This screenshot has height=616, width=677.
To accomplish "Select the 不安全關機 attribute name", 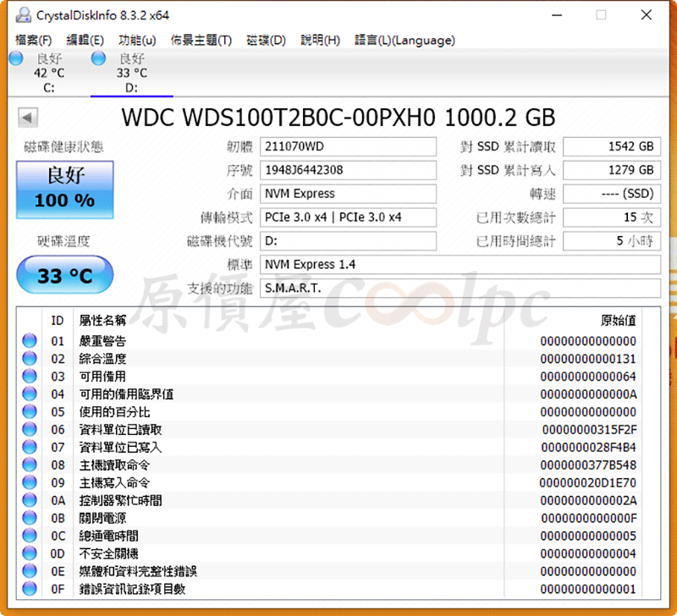I will 109,553.
